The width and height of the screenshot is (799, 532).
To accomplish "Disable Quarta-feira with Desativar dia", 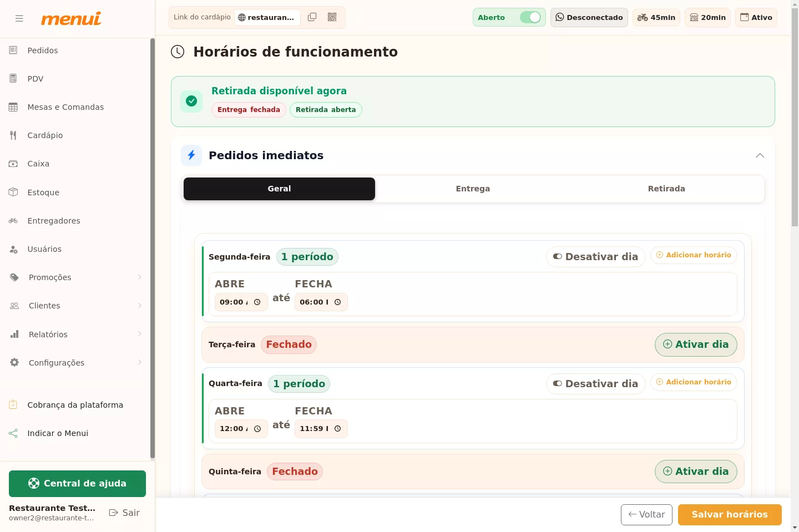I will (x=595, y=384).
